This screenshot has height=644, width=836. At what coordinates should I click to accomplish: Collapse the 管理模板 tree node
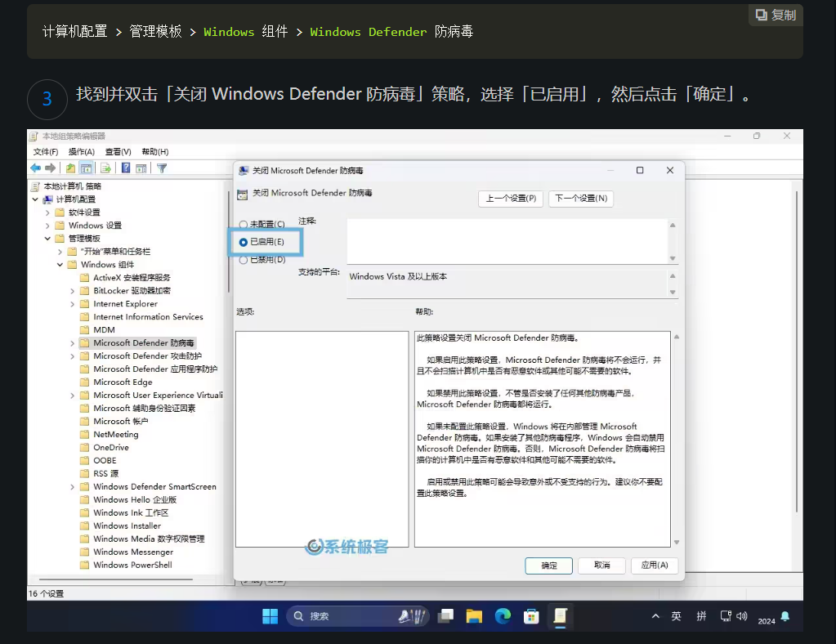pyautogui.click(x=47, y=239)
